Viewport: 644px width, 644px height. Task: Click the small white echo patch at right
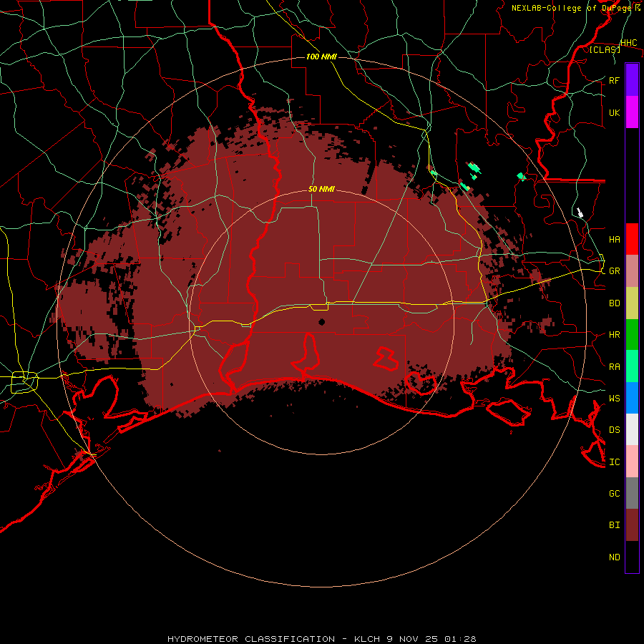(580, 213)
